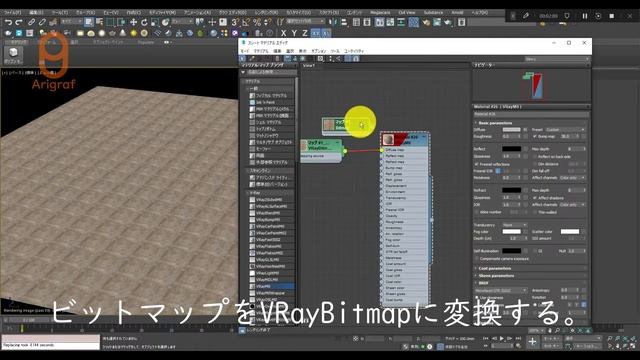Toggle Reflect on back side checkbox

(x=535, y=156)
